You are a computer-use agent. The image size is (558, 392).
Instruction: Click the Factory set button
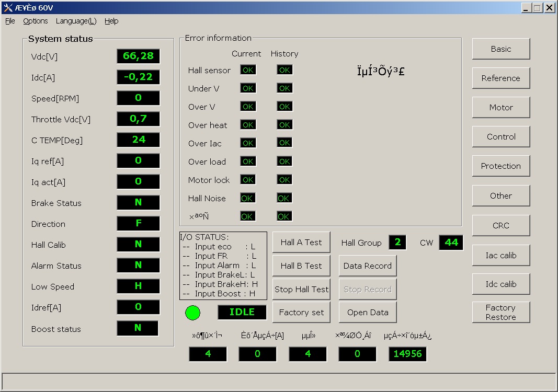pyautogui.click(x=301, y=313)
